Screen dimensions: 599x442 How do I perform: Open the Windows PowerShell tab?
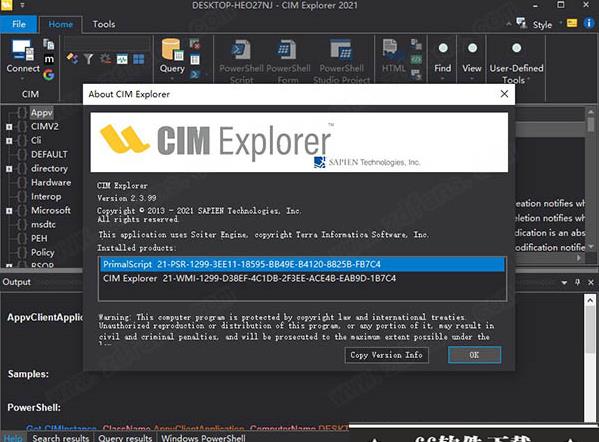(203, 438)
